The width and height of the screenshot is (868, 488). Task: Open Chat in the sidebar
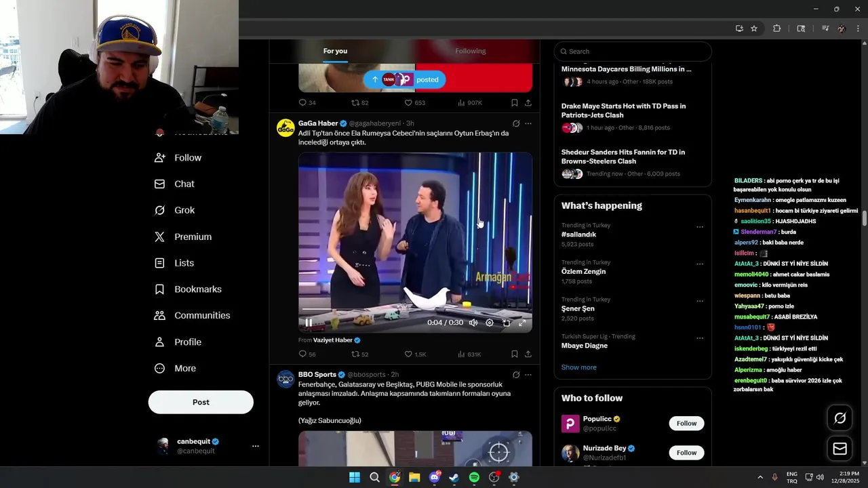(x=174, y=184)
